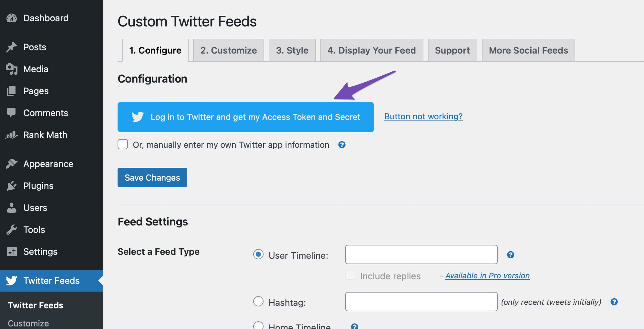Select highlighted Twitter Feeds menu

pos(52,281)
